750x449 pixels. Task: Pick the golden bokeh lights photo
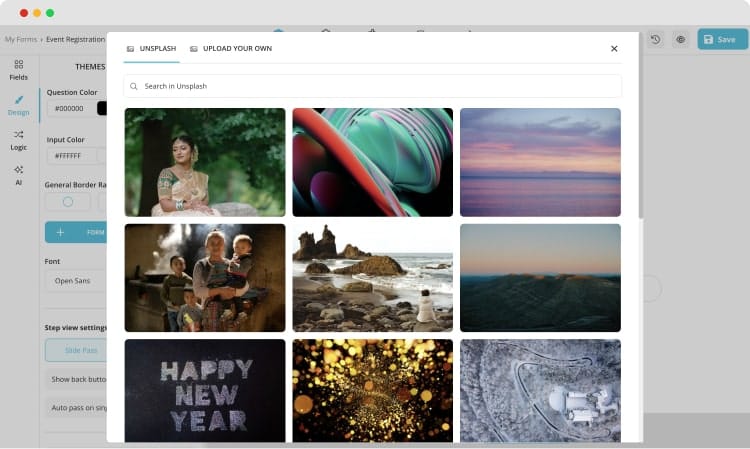click(x=372, y=390)
